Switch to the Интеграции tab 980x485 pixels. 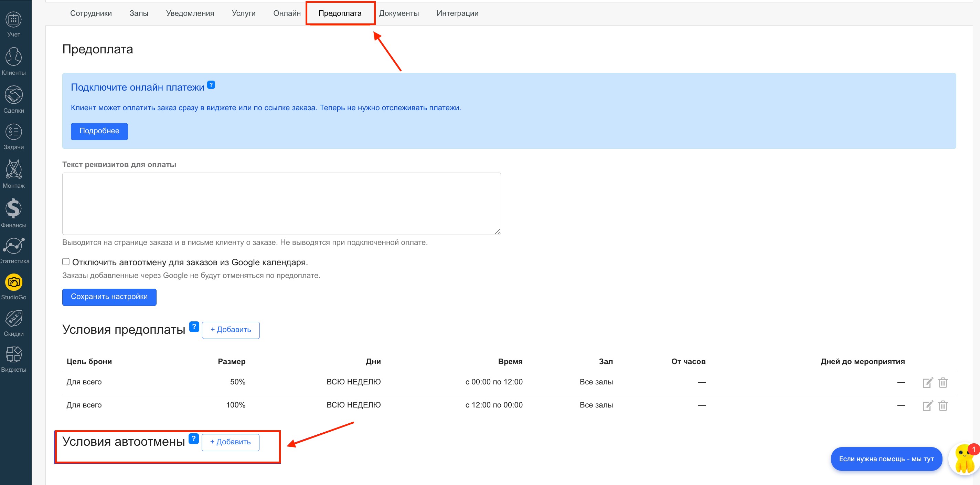[x=457, y=13]
